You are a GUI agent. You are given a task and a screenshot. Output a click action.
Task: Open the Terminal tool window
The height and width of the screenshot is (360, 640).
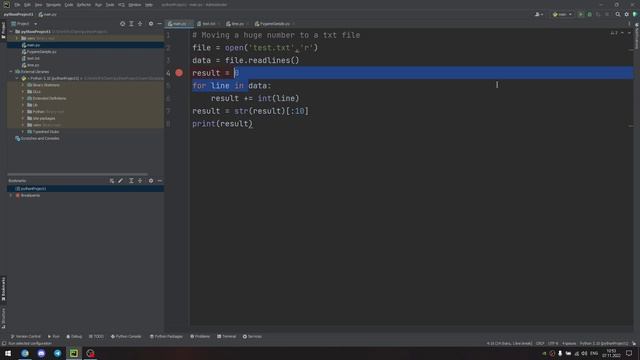227,336
